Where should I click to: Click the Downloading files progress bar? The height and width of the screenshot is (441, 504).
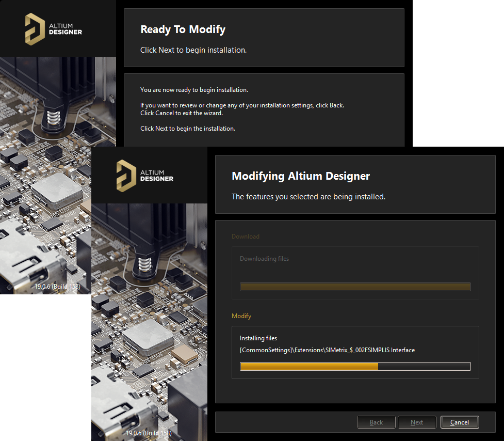tap(355, 287)
